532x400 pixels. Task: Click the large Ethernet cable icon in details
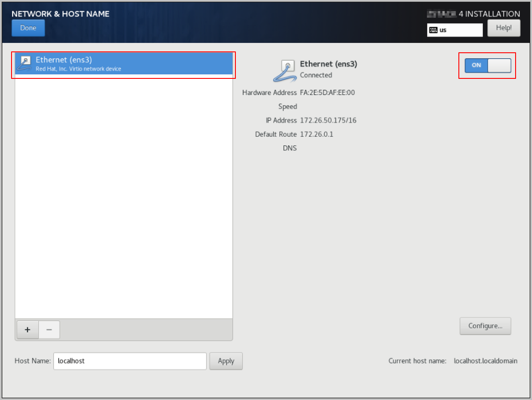tap(285, 70)
